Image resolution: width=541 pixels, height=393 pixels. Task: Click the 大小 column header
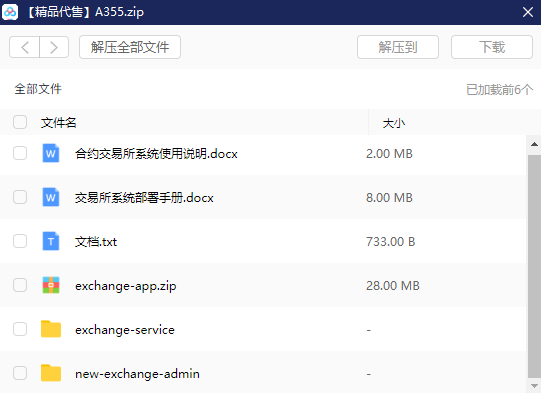click(x=394, y=123)
